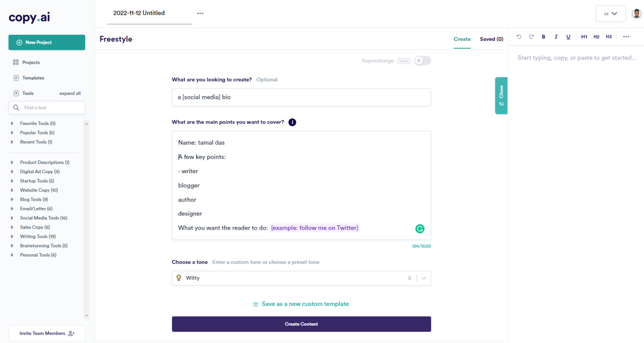Enable the Supercharge beta toggle
Viewport: 644px width, 343px height.
pyautogui.click(x=422, y=60)
